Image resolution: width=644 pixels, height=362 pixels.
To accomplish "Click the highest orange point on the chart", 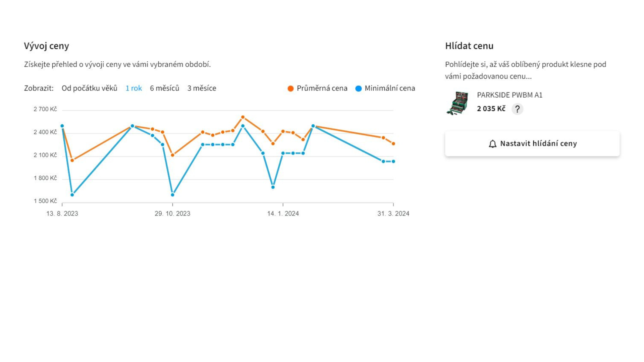I will point(243,117).
